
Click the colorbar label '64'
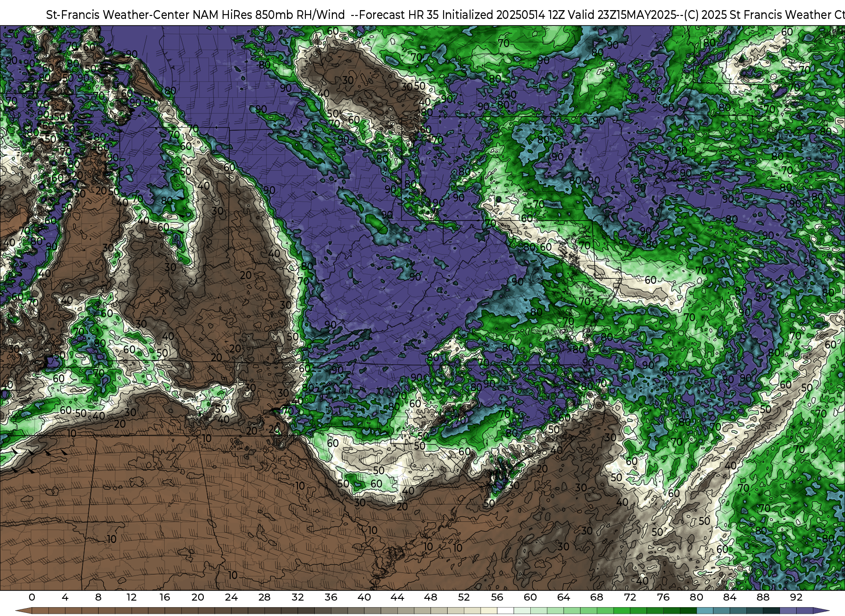tap(563, 597)
